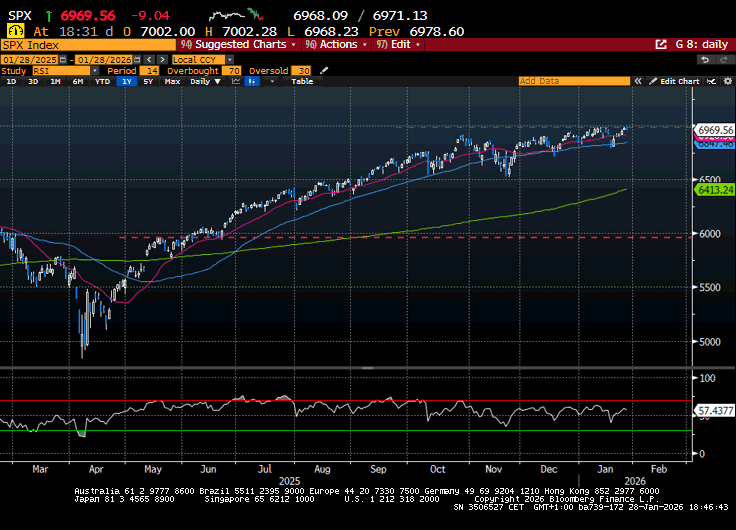
Task: Click the pop-out chart window icon
Action: pyautogui.click(x=660, y=45)
